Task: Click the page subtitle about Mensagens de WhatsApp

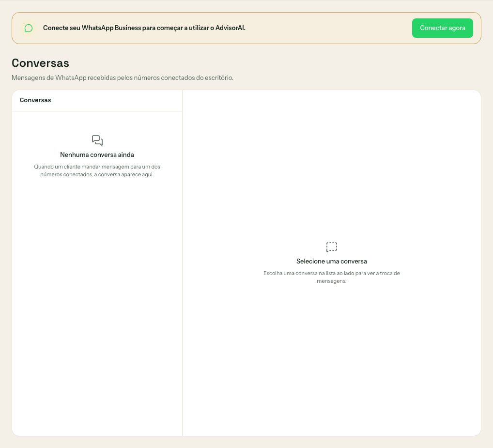Action: [123, 77]
